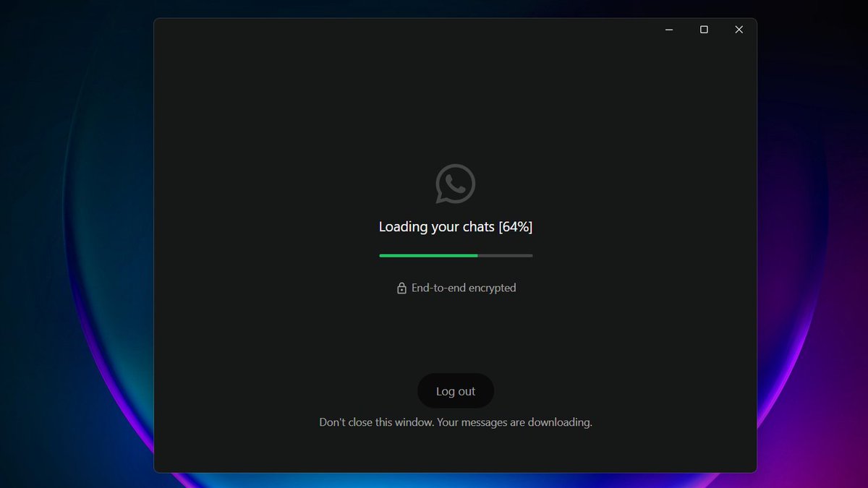Click the 'Loading your chats [64%]' text
The height and width of the screenshot is (488, 868).
click(x=456, y=227)
